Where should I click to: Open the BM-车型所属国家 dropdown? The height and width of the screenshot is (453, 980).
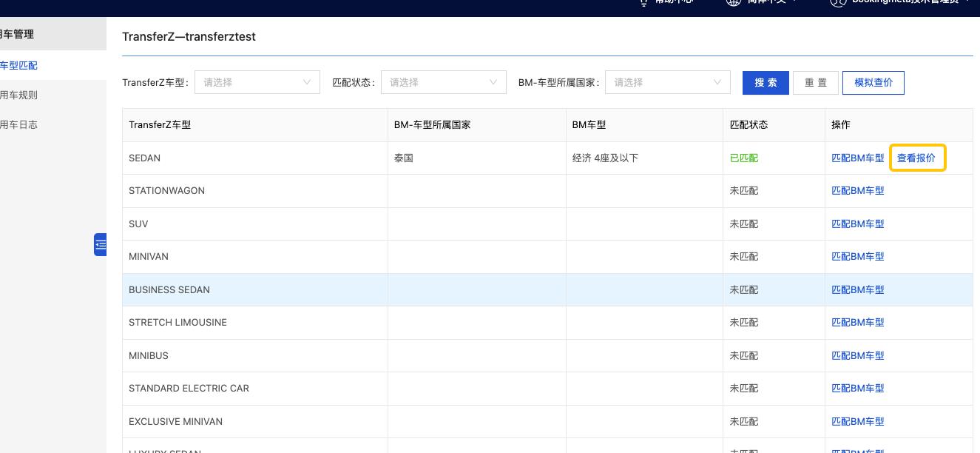[x=666, y=82]
